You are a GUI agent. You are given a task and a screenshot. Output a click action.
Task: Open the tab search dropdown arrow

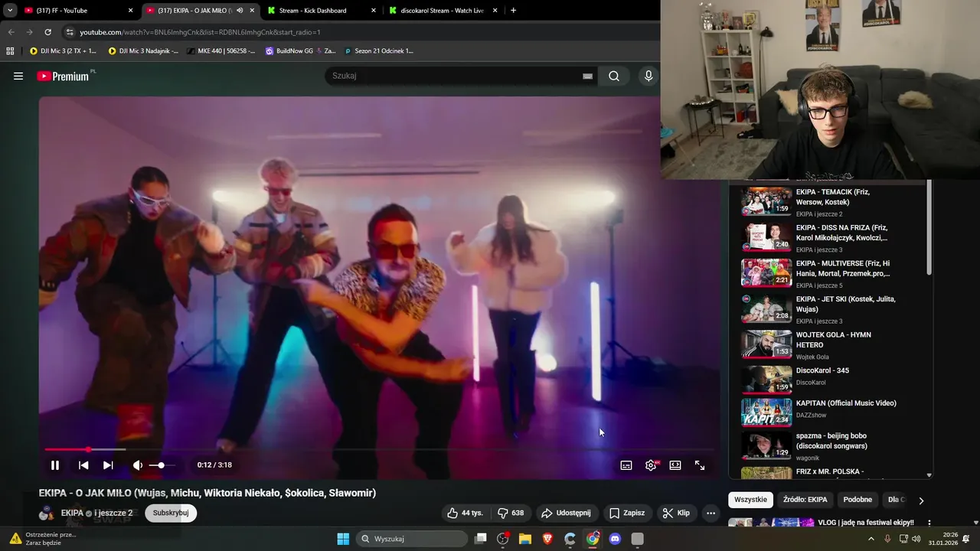(x=10, y=11)
